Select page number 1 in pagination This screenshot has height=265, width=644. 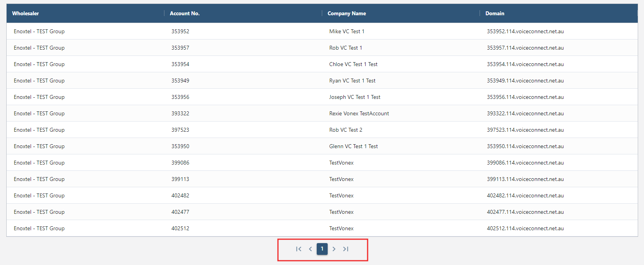click(x=322, y=249)
